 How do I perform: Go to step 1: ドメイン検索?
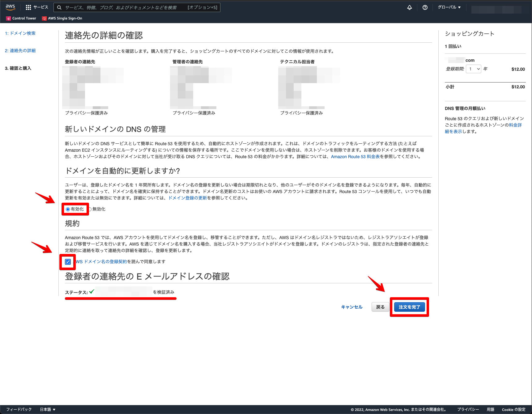[x=20, y=33]
